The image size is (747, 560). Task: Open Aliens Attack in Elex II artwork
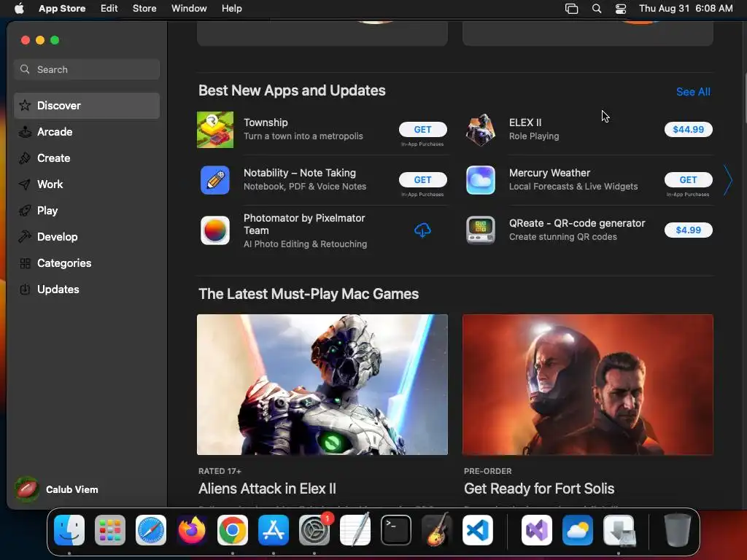point(322,384)
